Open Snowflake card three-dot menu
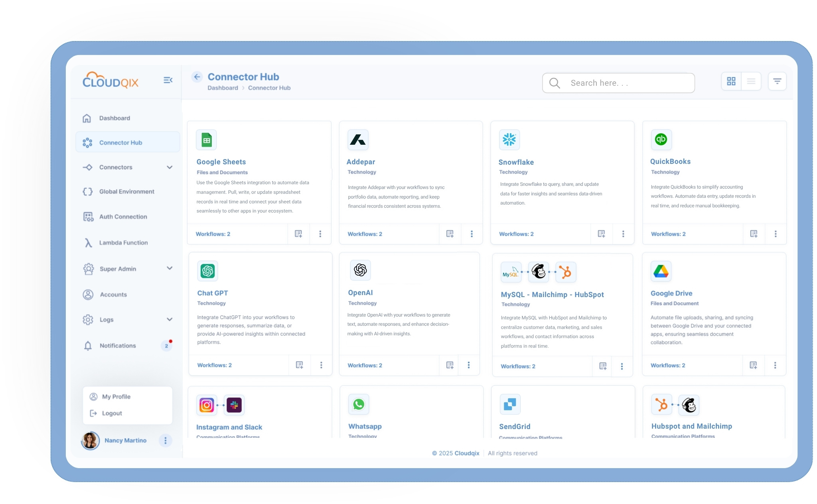This screenshot has width=817, height=504. [623, 234]
